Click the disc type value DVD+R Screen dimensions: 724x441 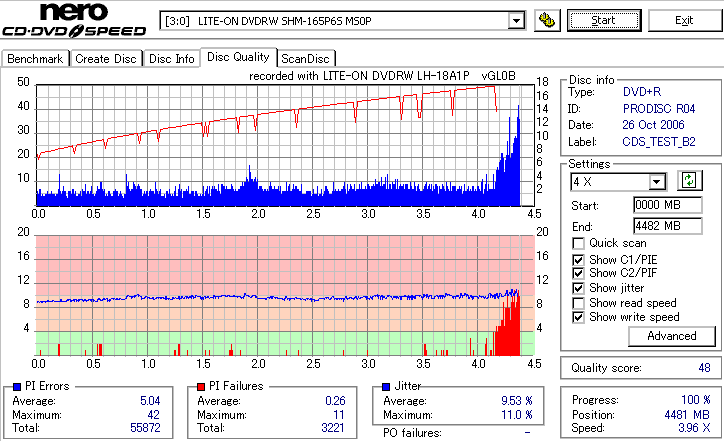point(642,92)
